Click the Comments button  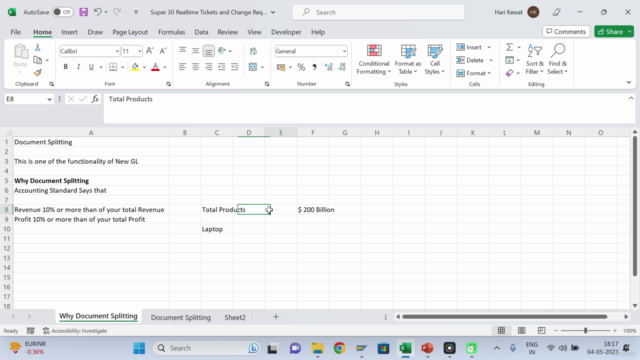(x=566, y=31)
